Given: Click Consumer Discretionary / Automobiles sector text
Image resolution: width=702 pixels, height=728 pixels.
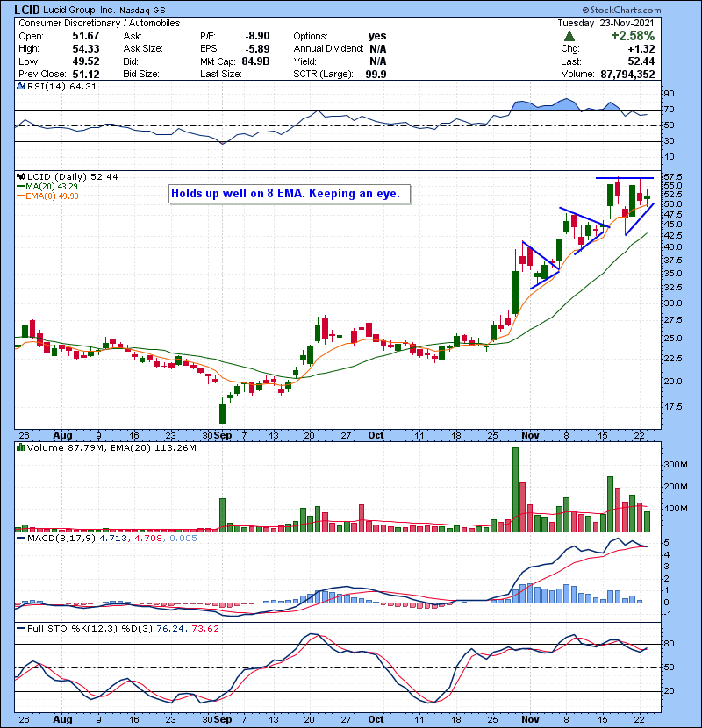Looking at the screenshot, I should [x=99, y=23].
